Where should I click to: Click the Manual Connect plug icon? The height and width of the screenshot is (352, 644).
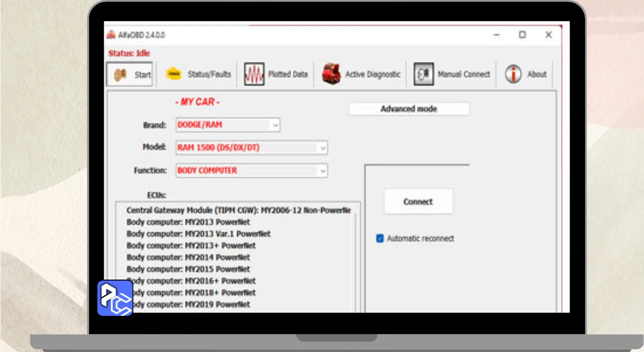[x=424, y=74]
